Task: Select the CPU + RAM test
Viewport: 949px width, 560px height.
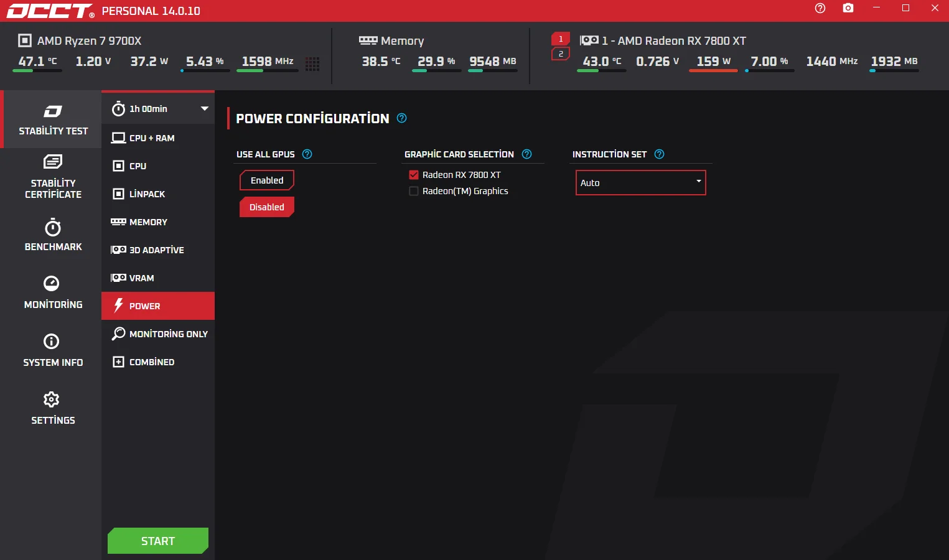Action: click(x=158, y=138)
